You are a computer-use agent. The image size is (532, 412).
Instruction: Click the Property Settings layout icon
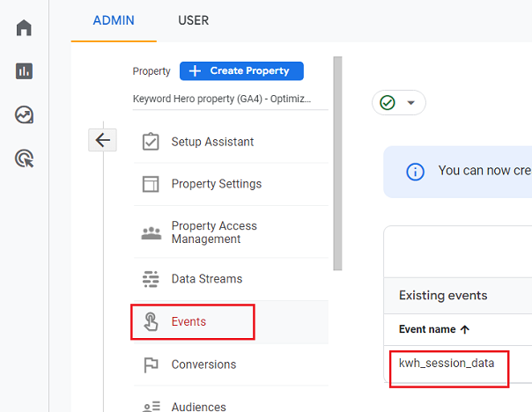click(151, 184)
